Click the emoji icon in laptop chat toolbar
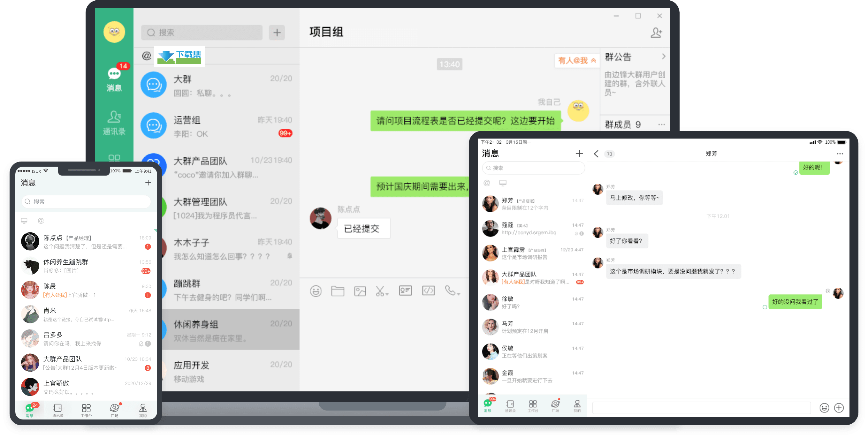Screen dimensions: 868x438 (316, 291)
